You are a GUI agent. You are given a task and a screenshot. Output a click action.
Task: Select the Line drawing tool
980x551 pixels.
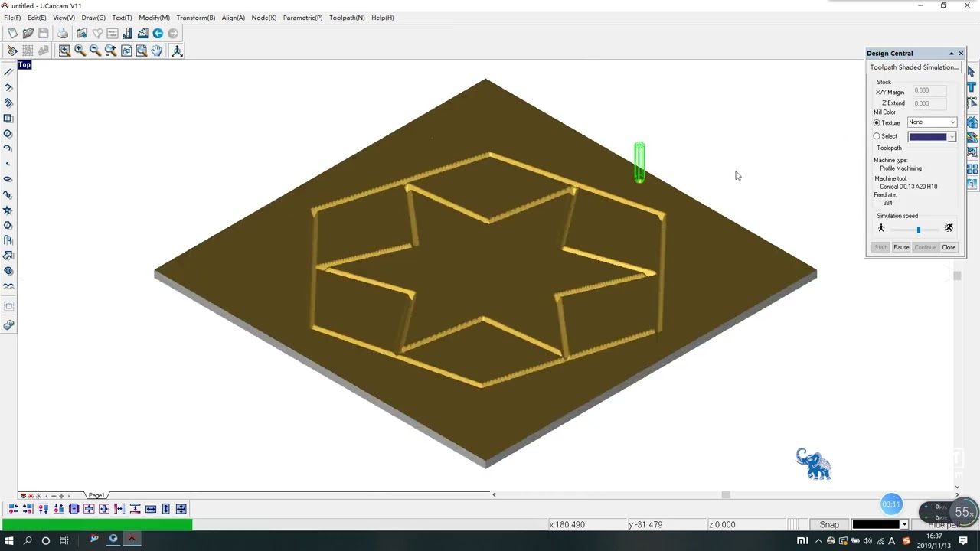(8, 72)
